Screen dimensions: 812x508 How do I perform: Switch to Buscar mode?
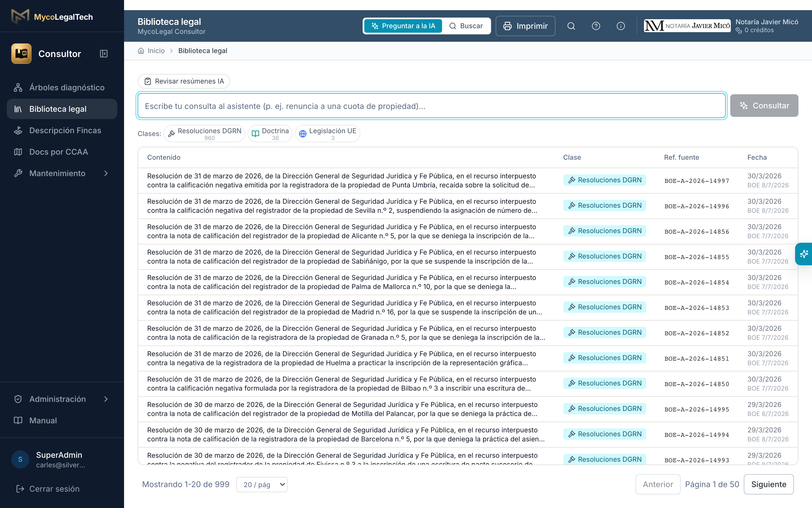pyautogui.click(x=466, y=26)
